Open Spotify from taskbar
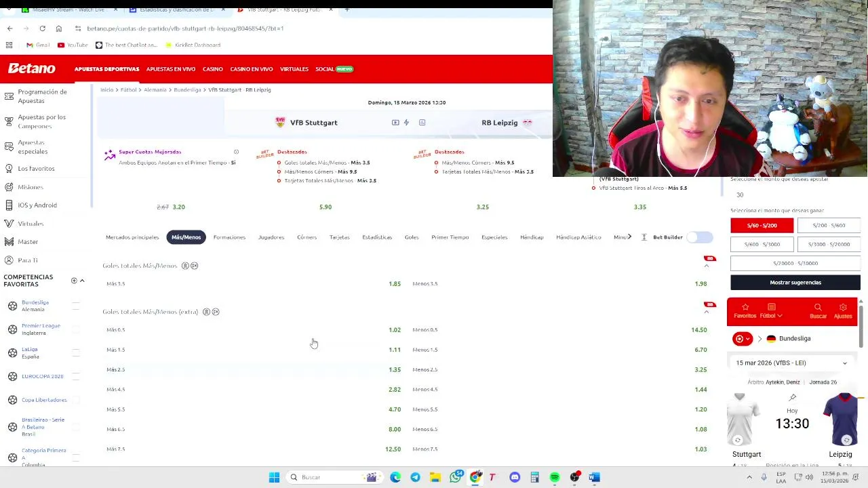This screenshot has height=488, width=868. click(x=555, y=477)
